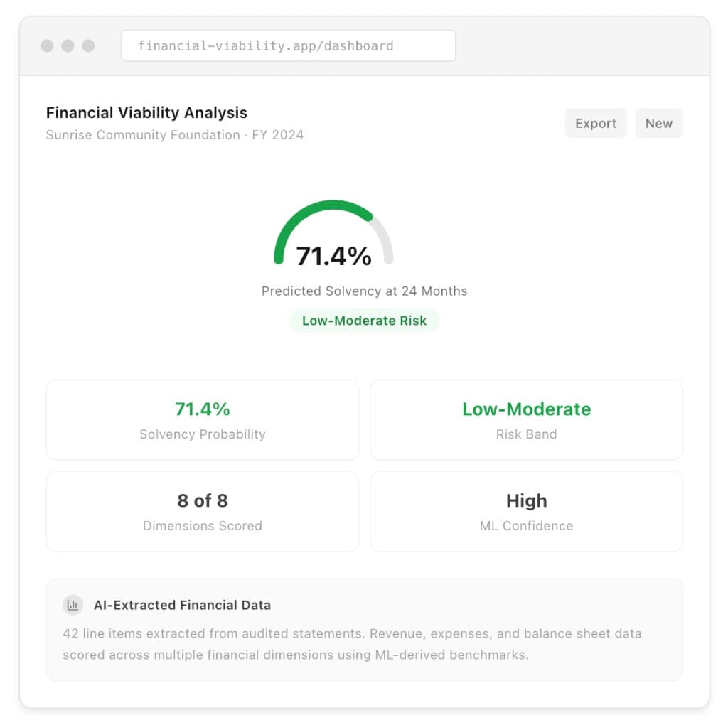The image size is (728, 725).
Task: Click the AI-Extracted Financial Data chart icon
Action: click(x=73, y=605)
